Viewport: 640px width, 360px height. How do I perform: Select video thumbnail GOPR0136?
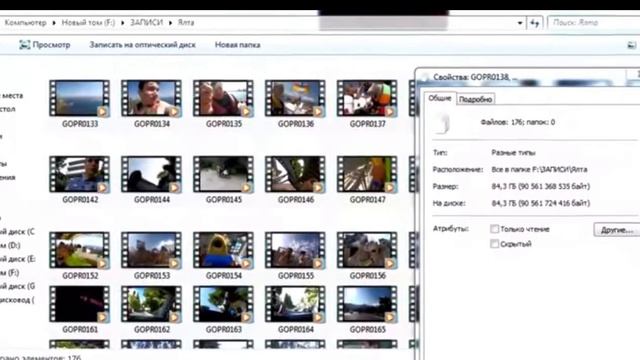point(295,98)
